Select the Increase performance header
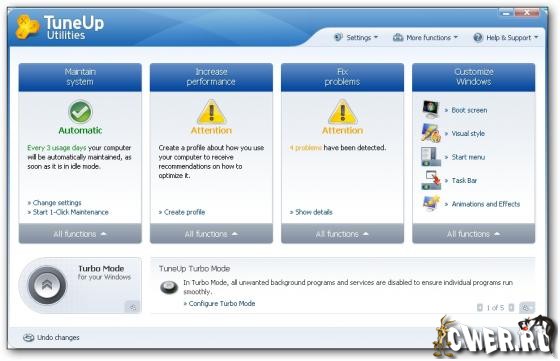Viewport: 560px width, 361px height. point(211,77)
